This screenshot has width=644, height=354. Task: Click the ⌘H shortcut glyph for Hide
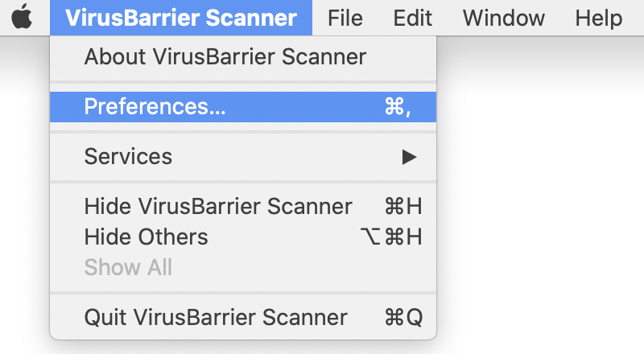tap(403, 206)
